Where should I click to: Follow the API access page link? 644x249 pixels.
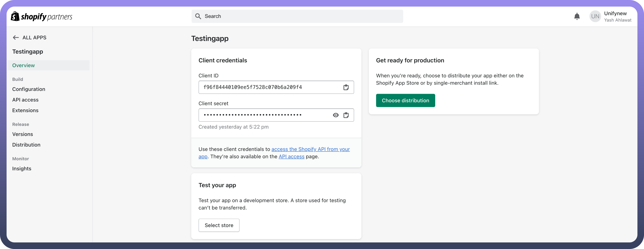click(x=291, y=157)
